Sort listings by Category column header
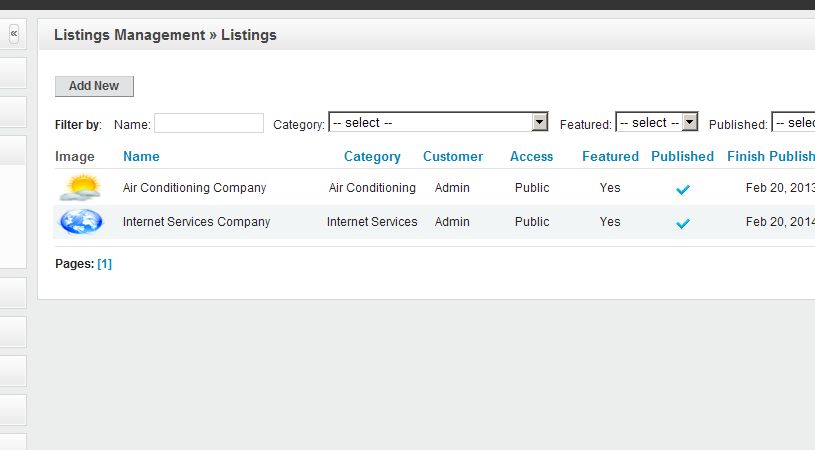This screenshot has height=450, width=815. (372, 156)
